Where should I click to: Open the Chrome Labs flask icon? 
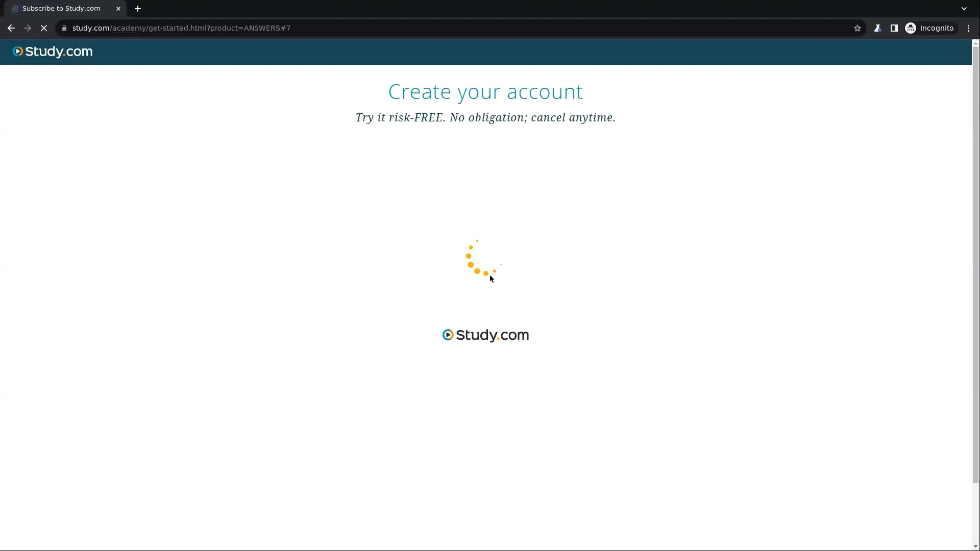coord(877,28)
